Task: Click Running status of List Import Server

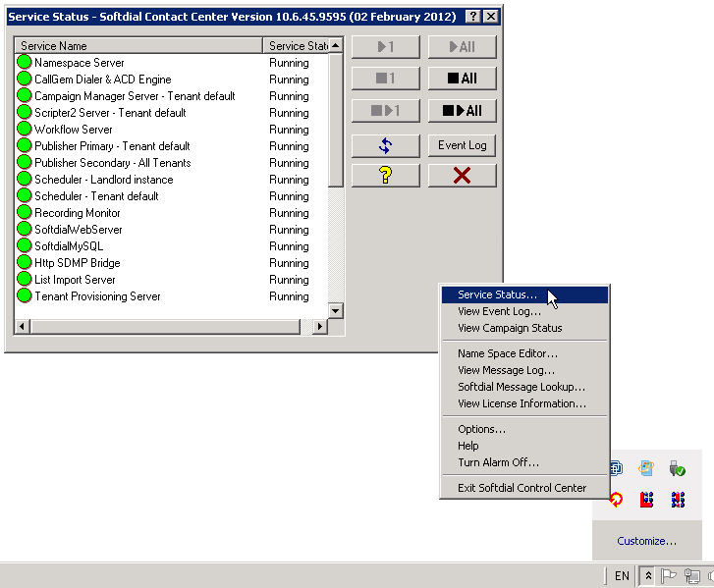Action: 289,280
